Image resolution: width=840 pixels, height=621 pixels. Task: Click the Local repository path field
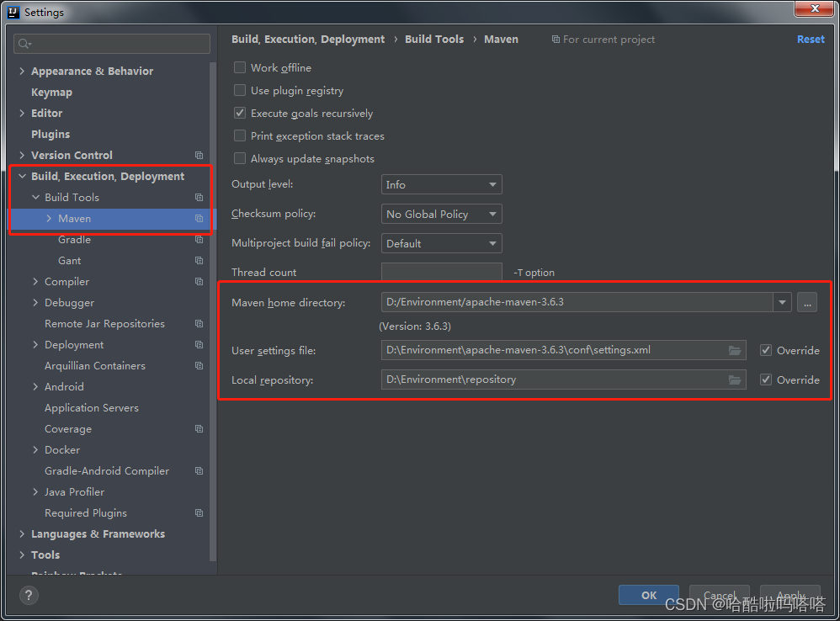pyautogui.click(x=564, y=379)
